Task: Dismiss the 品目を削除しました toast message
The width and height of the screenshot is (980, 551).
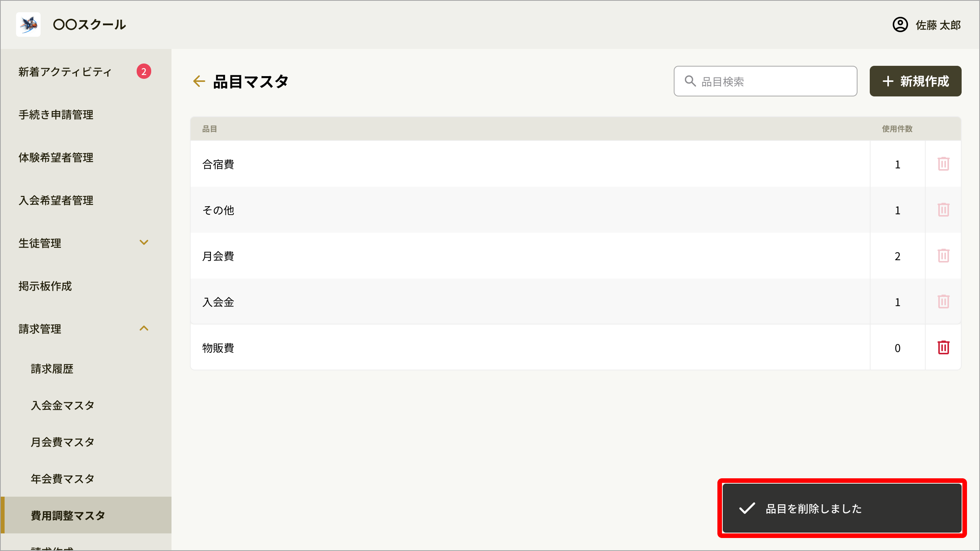Action: pyautogui.click(x=842, y=508)
